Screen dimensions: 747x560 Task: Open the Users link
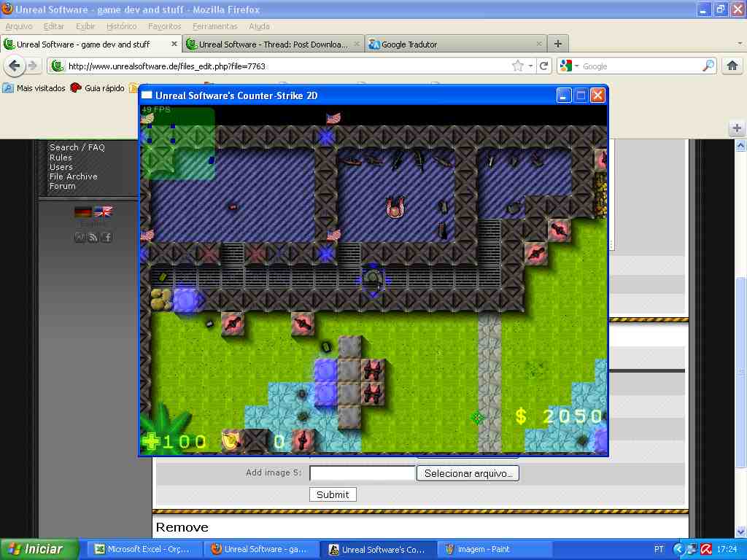61,167
